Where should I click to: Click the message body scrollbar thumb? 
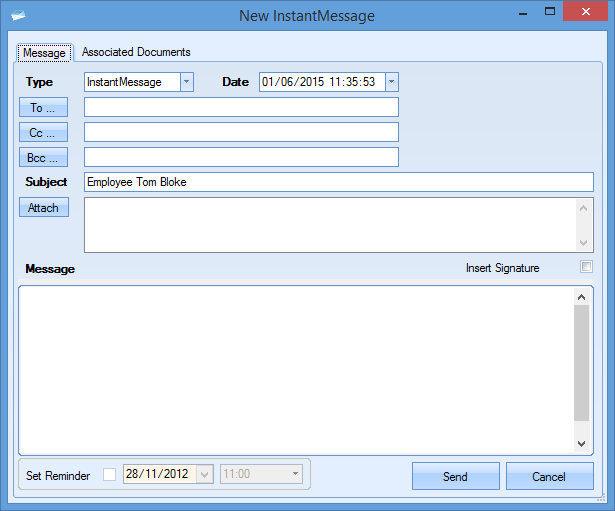tap(581, 362)
